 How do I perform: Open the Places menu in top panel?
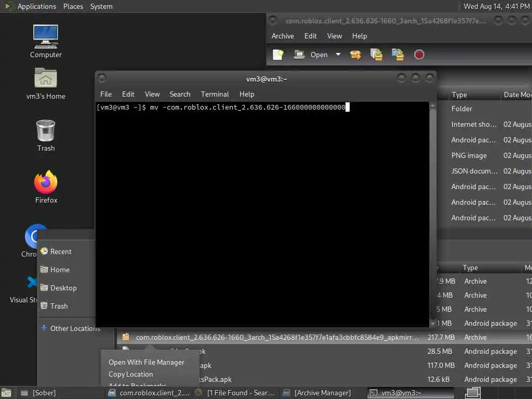click(73, 6)
